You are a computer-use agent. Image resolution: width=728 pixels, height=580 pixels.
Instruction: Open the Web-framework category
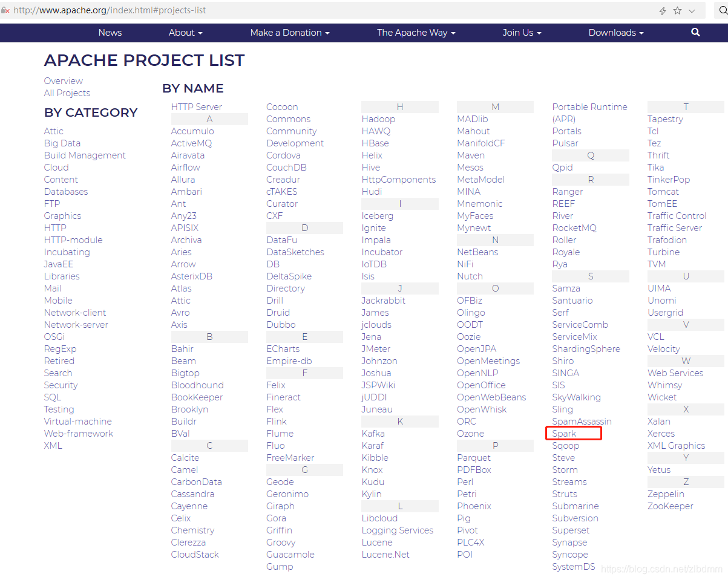pyautogui.click(x=79, y=434)
